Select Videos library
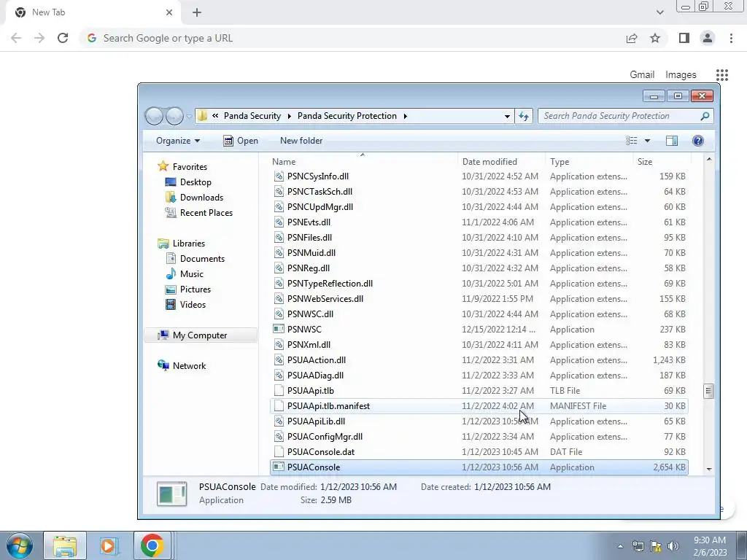Image resolution: width=747 pixels, height=560 pixels. pos(193,305)
